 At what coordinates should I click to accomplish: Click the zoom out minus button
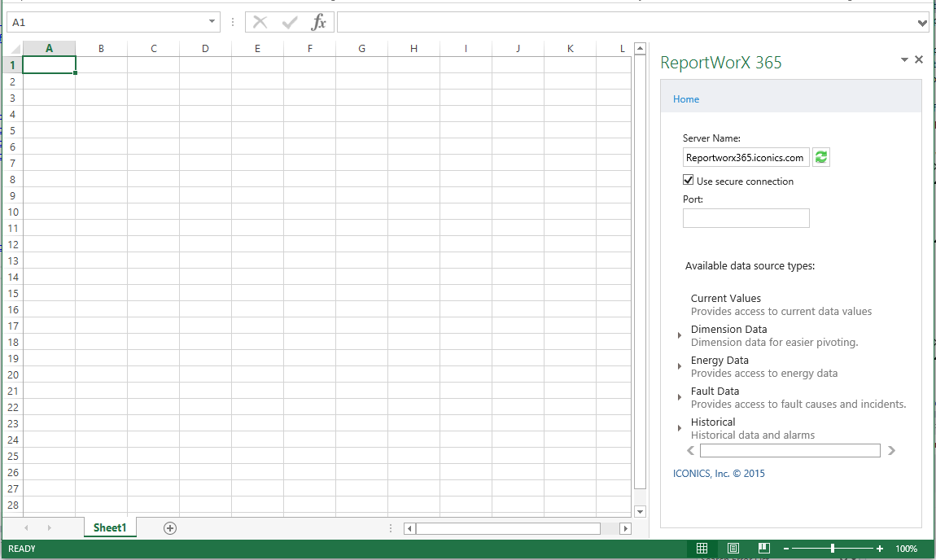786,549
